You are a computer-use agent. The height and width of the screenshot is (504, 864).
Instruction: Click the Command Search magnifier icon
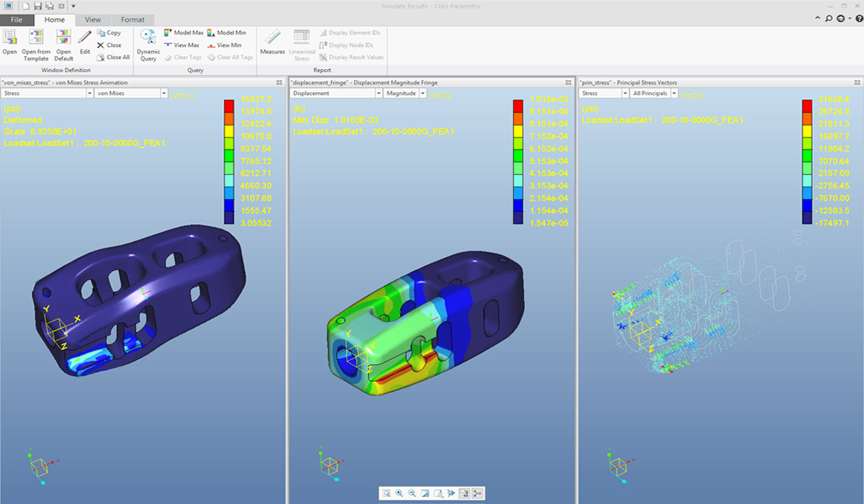(829, 18)
